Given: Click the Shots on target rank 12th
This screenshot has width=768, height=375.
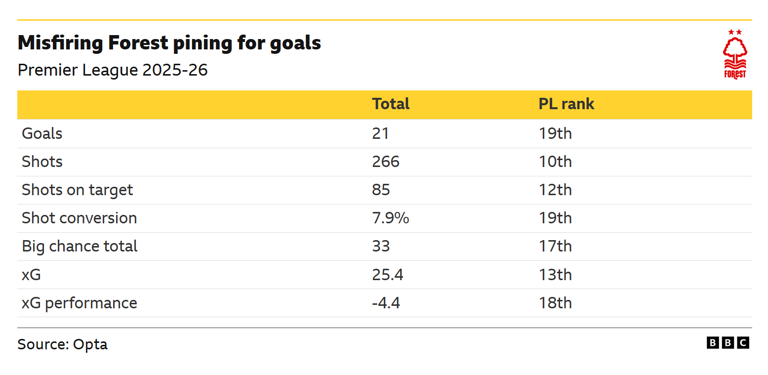Looking at the screenshot, I should pos(555,190).
